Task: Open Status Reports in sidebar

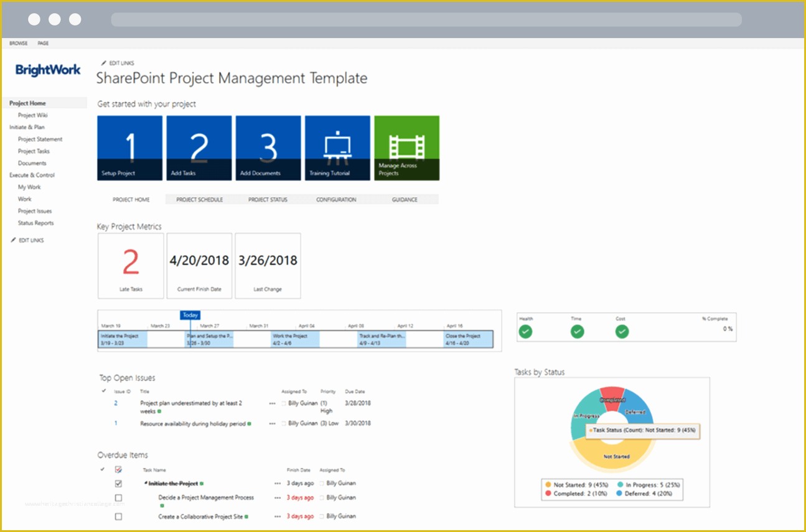Action: point(36,223)
